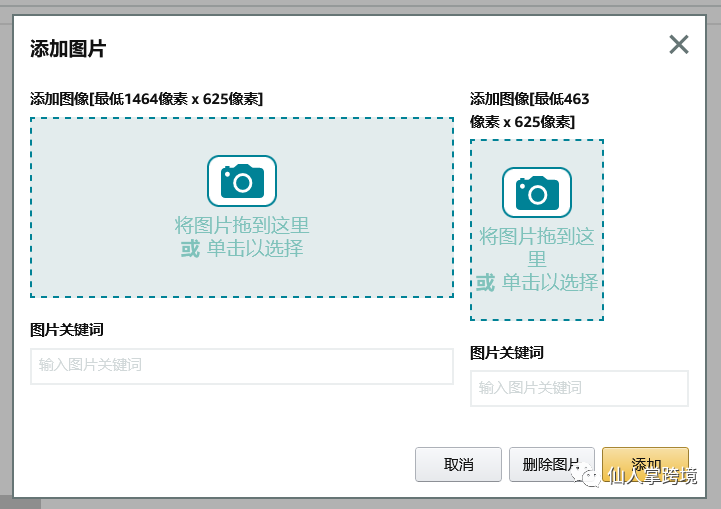Click the WeChat logo in the watermark
The width and height of the screenshot is (721, 509).
pos(594,476)
